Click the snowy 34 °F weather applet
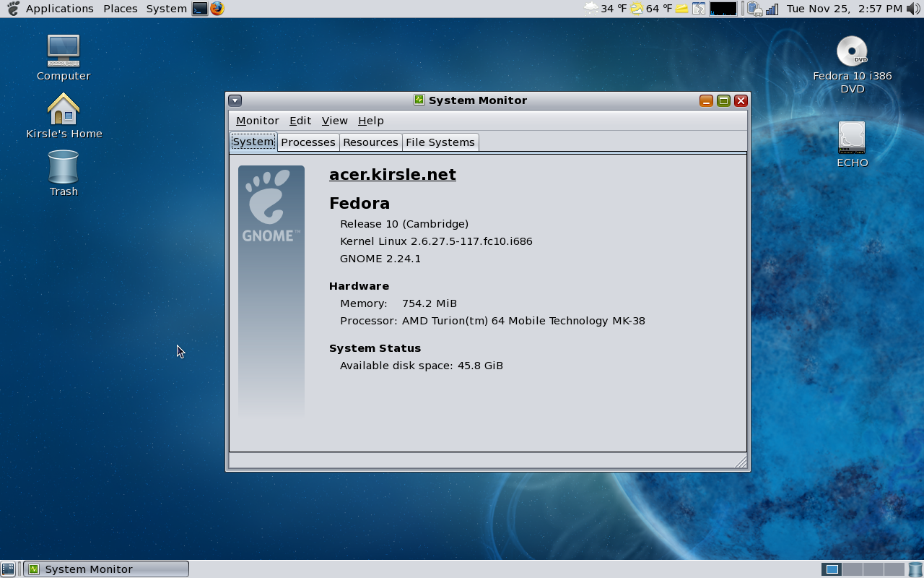Screen dimensions: 924x578 coord(605,9)
